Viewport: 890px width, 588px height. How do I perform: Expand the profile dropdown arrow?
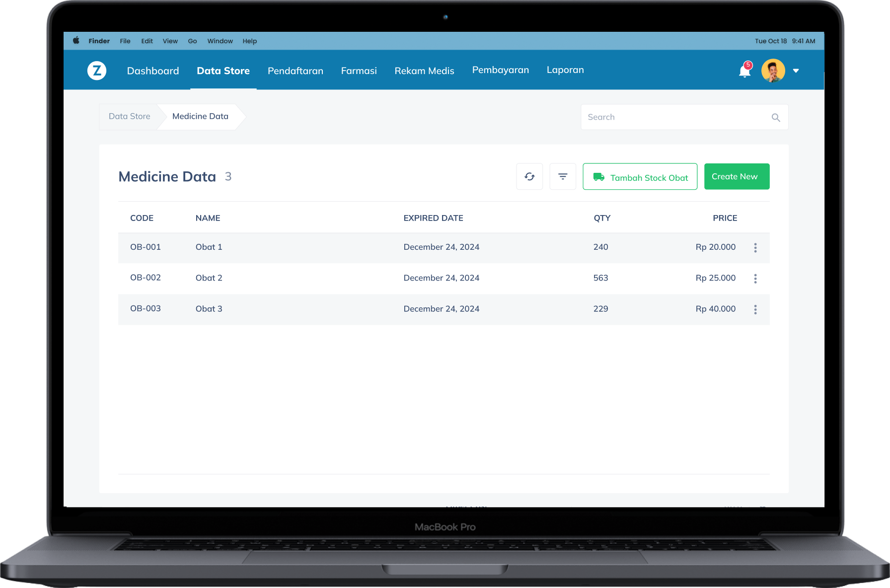click(x=796, y=71)
